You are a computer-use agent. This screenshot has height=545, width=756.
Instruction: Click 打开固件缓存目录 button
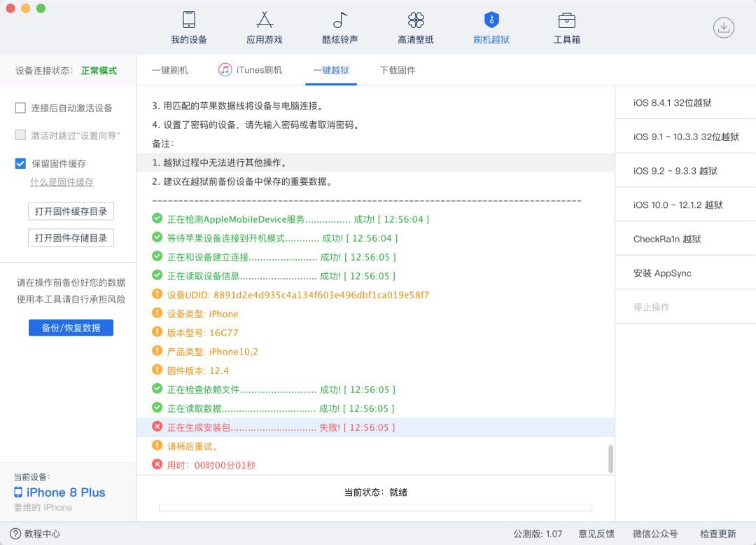(71, 212)
